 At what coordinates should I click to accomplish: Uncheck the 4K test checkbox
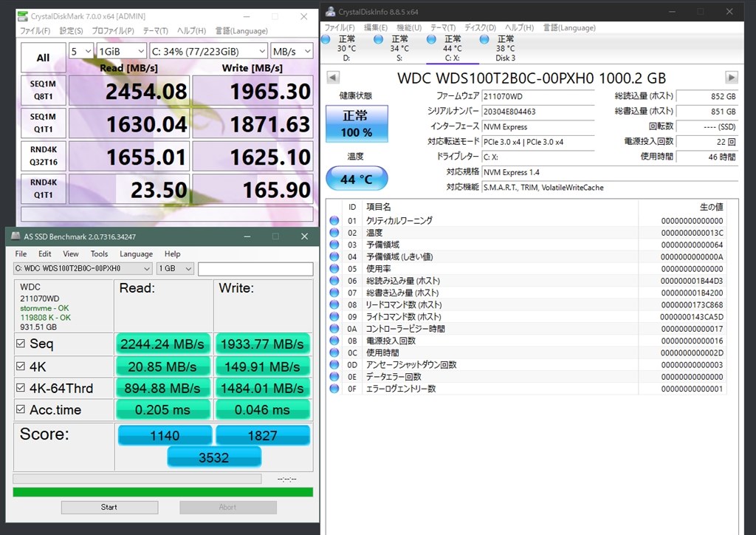coord(21,367)
